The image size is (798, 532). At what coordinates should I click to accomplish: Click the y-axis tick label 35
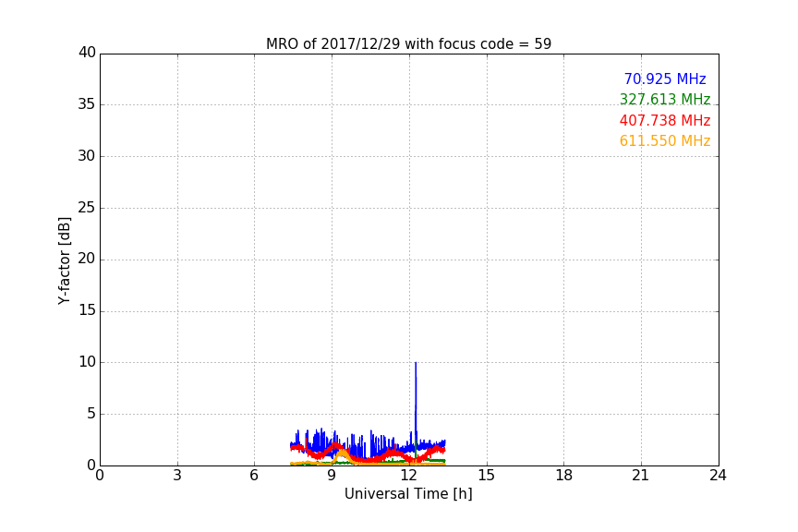click(x=87, y=103)
